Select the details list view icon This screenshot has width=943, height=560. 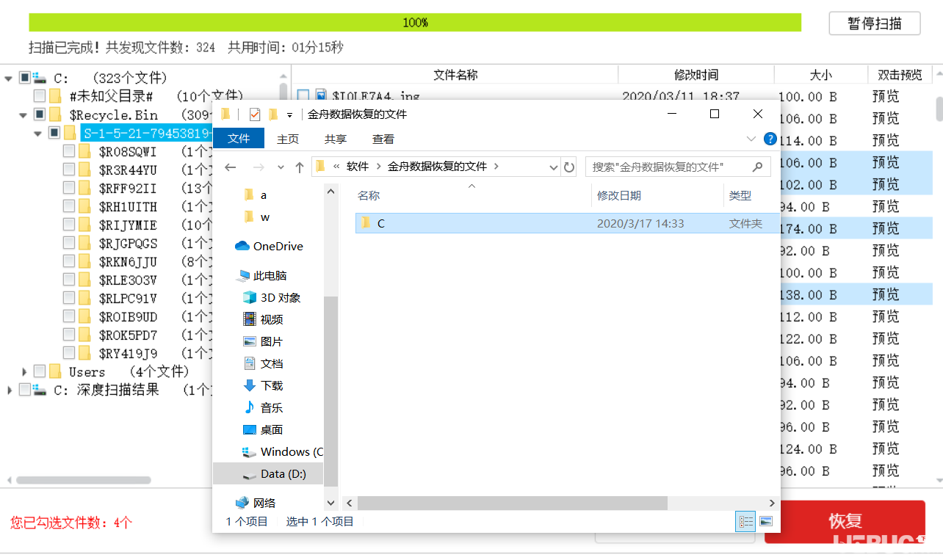tap(745, 521)
